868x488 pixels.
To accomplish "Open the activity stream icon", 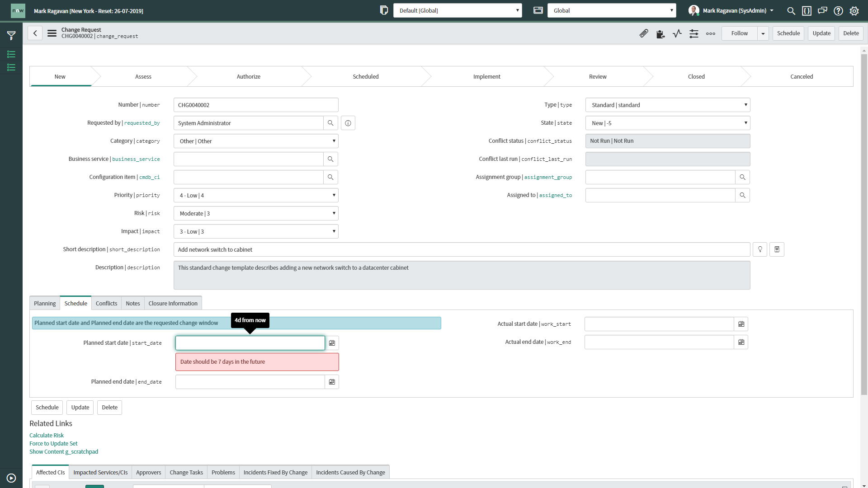I will click(x=660, y=33).
